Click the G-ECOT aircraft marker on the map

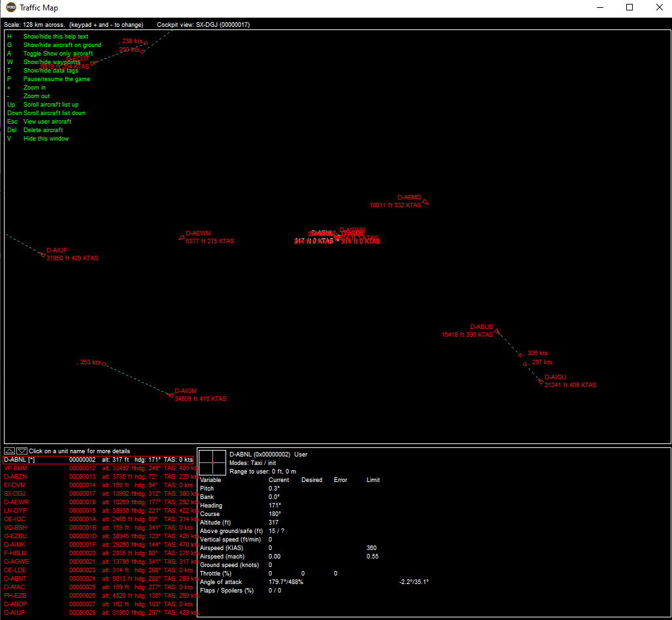tap(93, 63)
